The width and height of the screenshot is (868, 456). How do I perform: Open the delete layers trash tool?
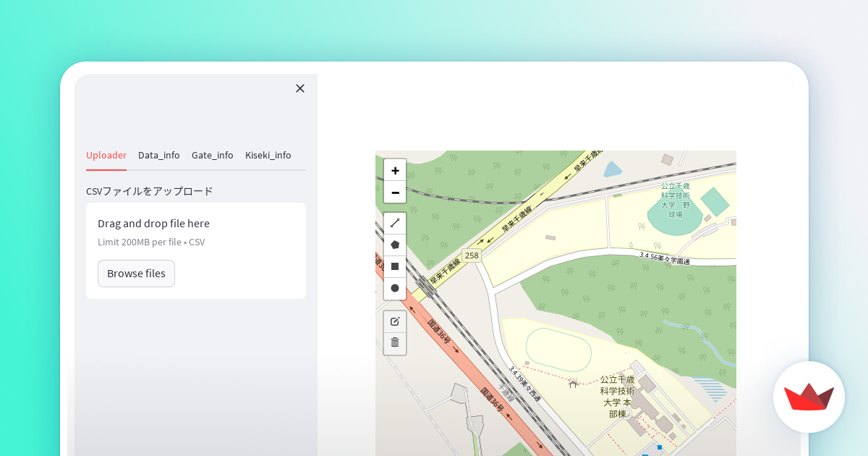[x=395, y=343]
